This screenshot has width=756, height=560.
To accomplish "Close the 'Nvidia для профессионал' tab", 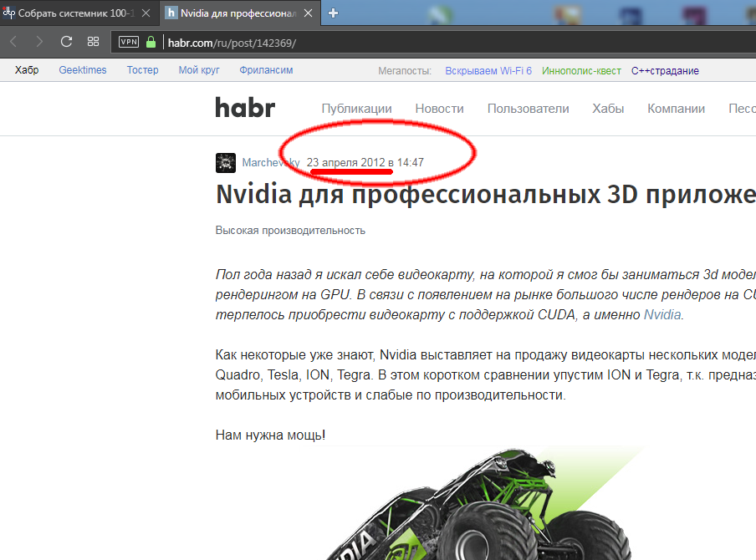I will click(308, 13).
